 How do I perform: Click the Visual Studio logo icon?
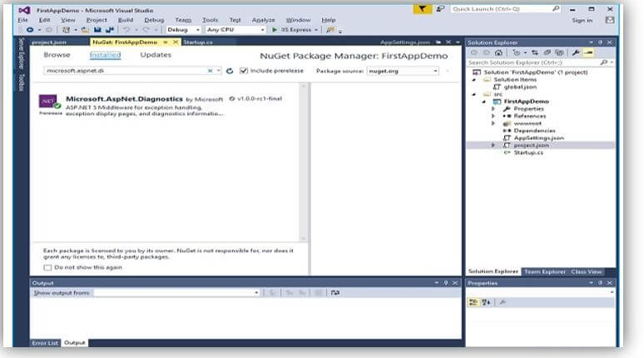24,10
